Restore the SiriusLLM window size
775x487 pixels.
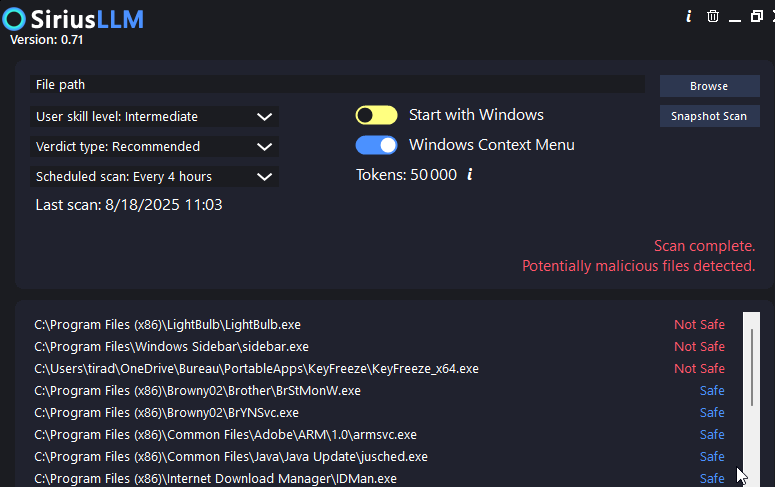click(757, 16)
